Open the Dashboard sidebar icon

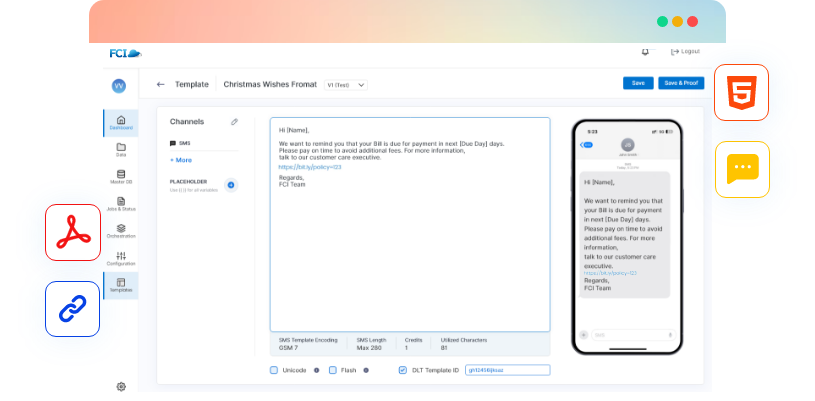click(120, 122)
